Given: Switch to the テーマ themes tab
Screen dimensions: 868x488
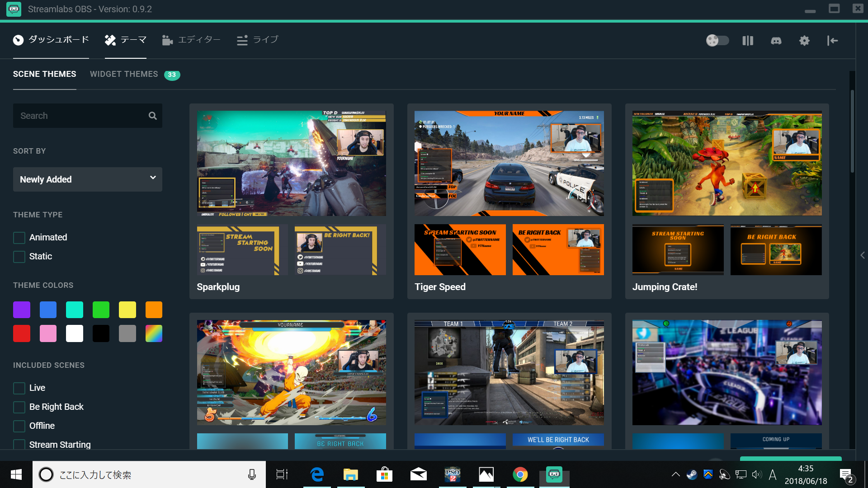Looking at the screenshot, I should tap(126, 40).
